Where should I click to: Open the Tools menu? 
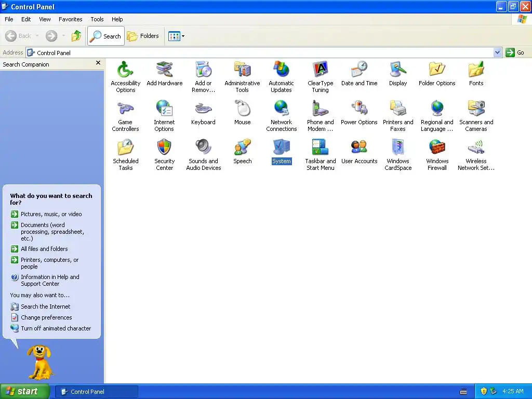(97, 19)
